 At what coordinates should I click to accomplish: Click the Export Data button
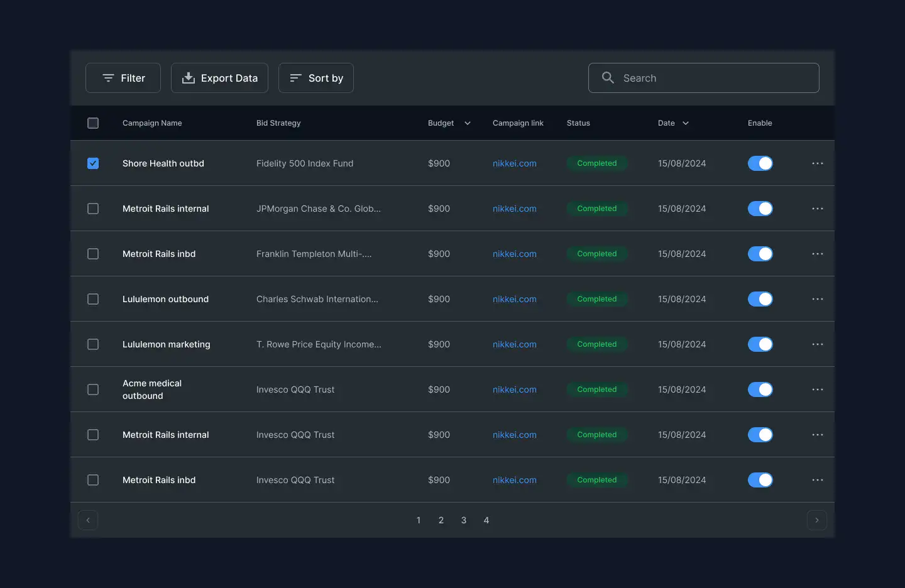click(220, 78)
